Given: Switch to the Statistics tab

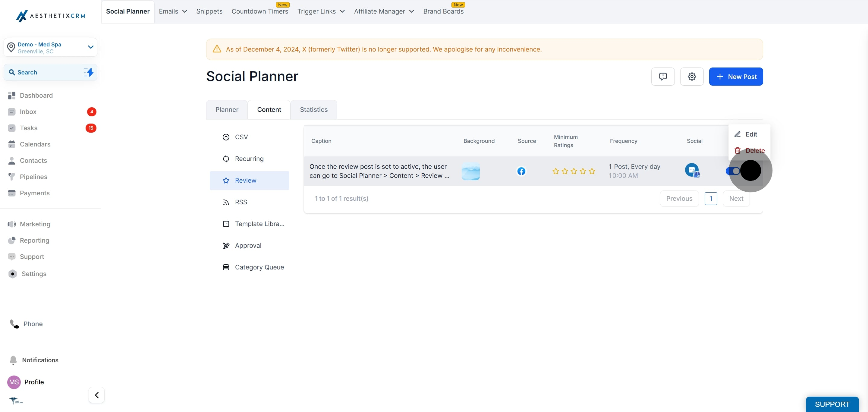Looking at the screenshot, I should pyautogui.click(x=313, y=109).
